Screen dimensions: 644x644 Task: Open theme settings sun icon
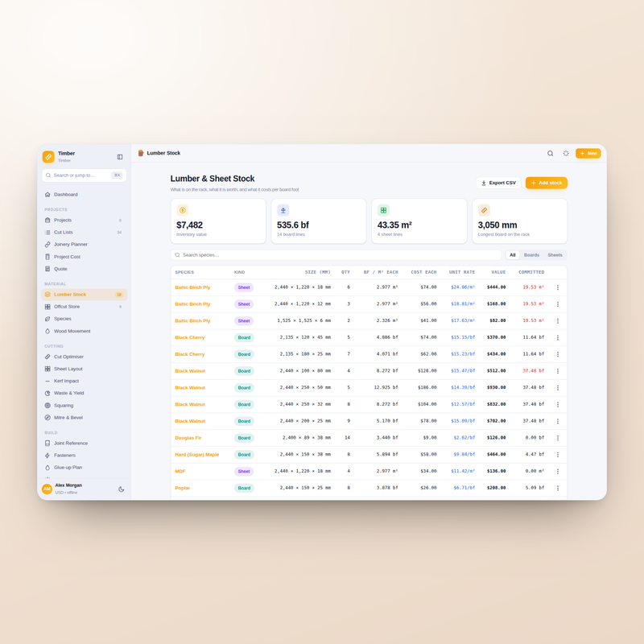[566, 153]
